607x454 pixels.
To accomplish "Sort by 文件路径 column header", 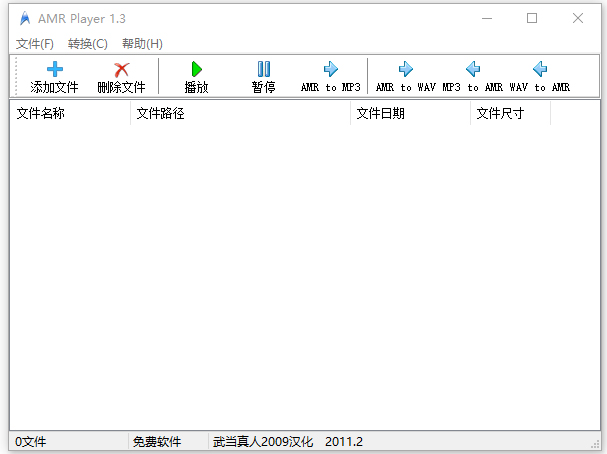I will point(240,113).
